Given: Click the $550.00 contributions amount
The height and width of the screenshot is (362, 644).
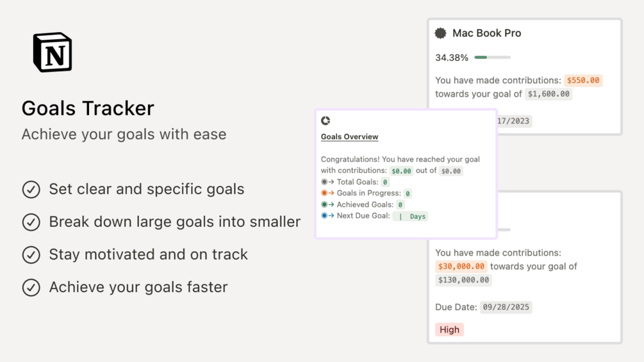Looking at the screenshot, I should coord(583,80).
